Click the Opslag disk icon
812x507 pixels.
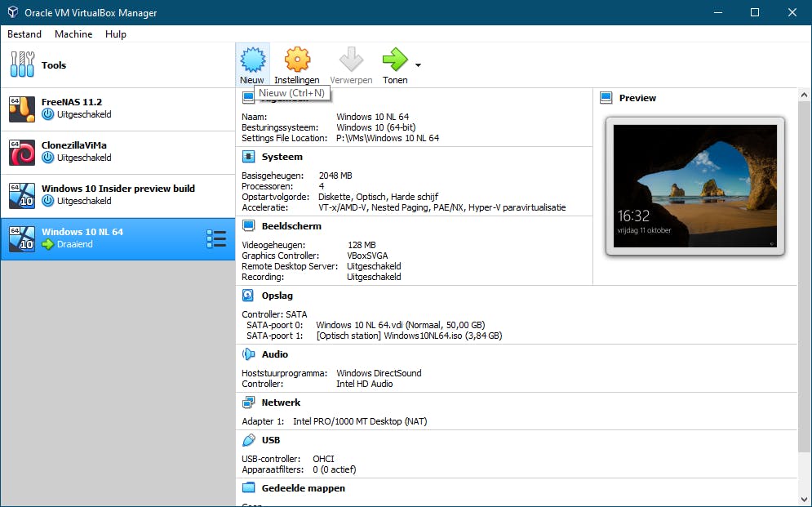tap(248, 296)
